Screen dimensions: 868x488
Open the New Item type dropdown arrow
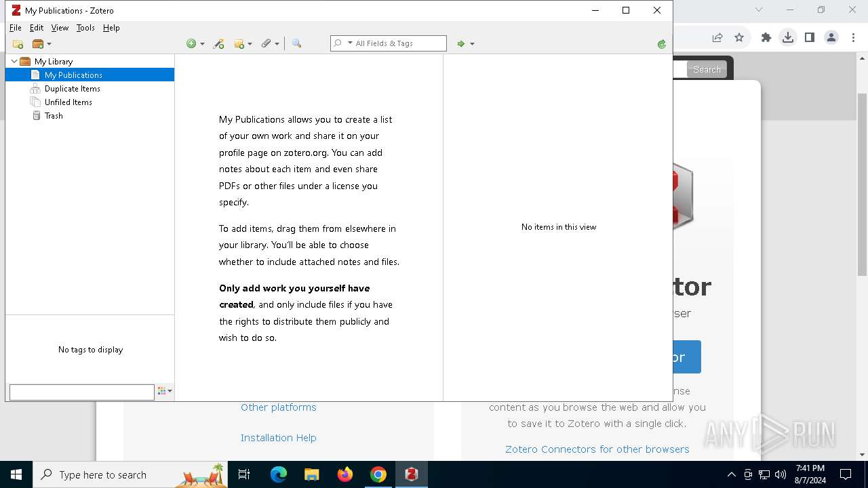pyautogui.click(x=202, y=44)
